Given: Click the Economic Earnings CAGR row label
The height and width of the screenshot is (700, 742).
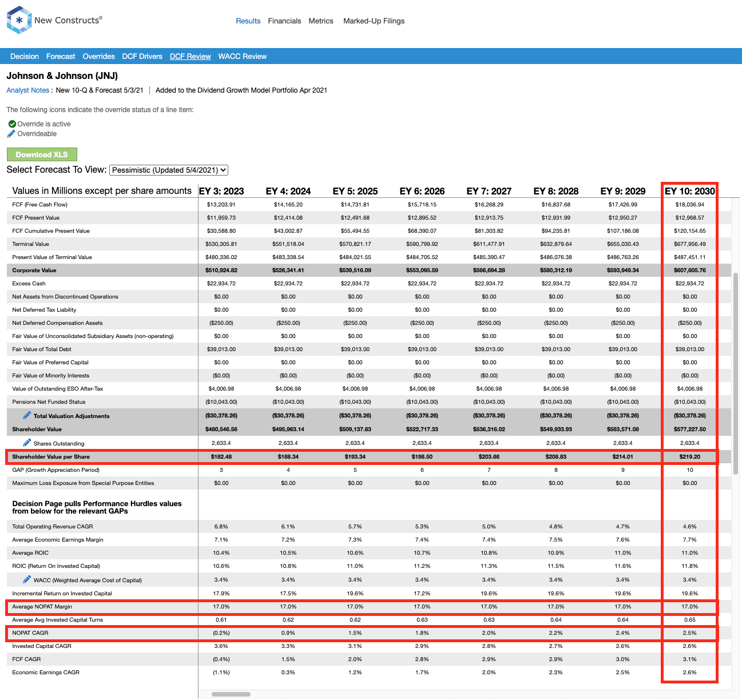Looking at the screenshot, I should (46, 672).
